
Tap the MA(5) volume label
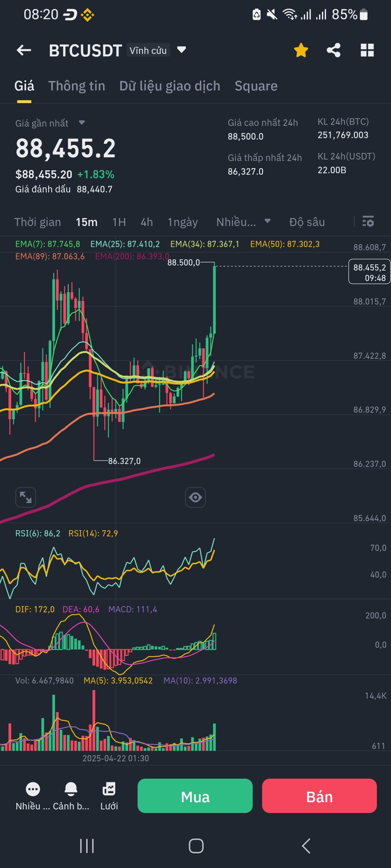(118, 681)
